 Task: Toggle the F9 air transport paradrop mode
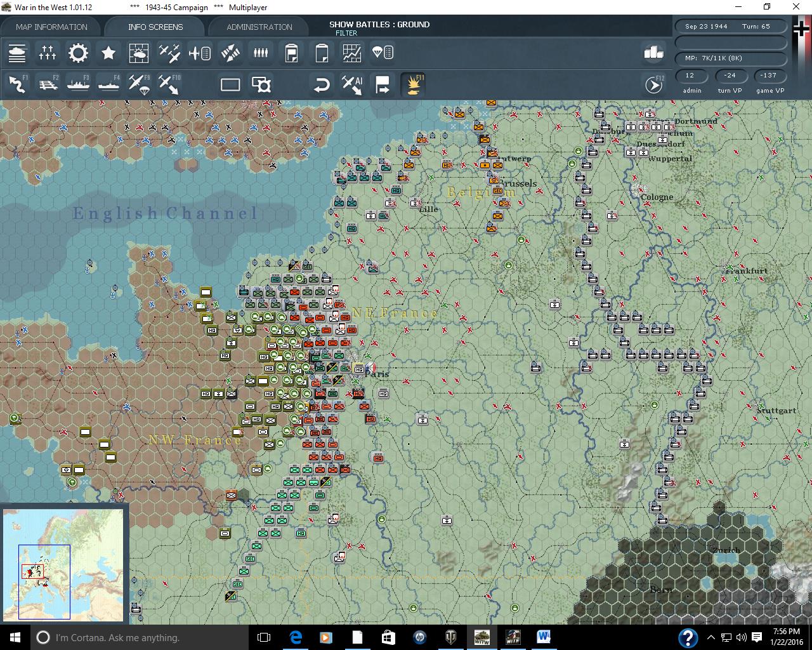(138, 84)
